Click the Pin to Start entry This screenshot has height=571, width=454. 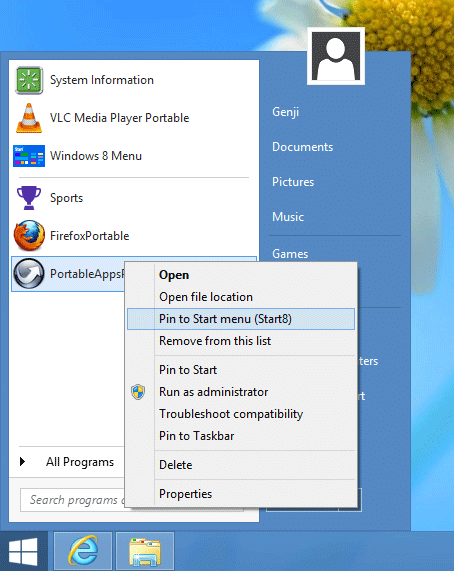click(x=241, y=370)
